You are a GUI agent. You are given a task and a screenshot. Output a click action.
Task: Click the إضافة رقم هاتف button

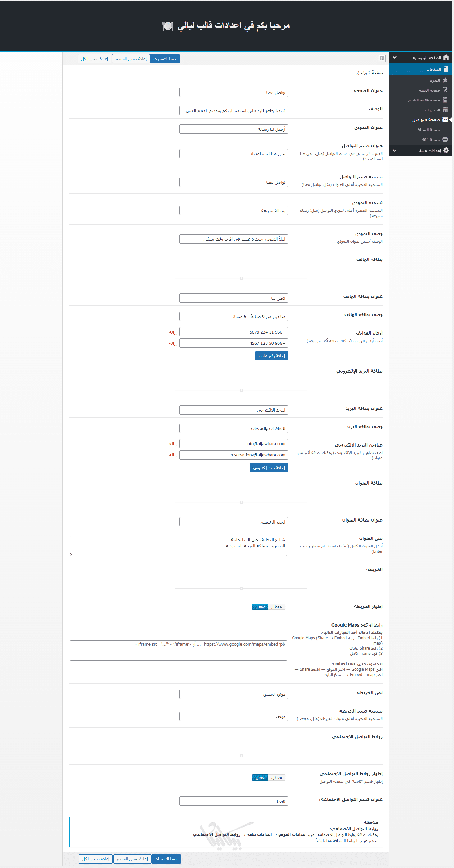271,356
